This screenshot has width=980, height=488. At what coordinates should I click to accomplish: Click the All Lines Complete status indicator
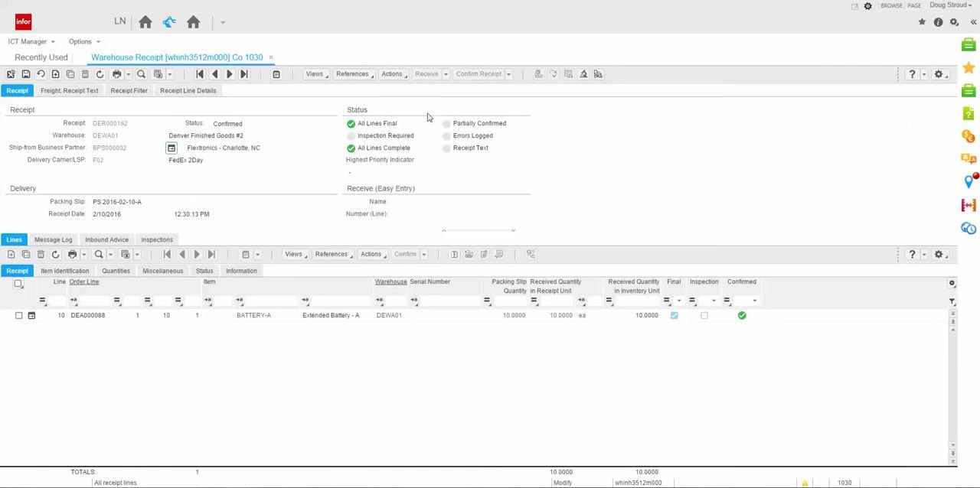[351, 148]
